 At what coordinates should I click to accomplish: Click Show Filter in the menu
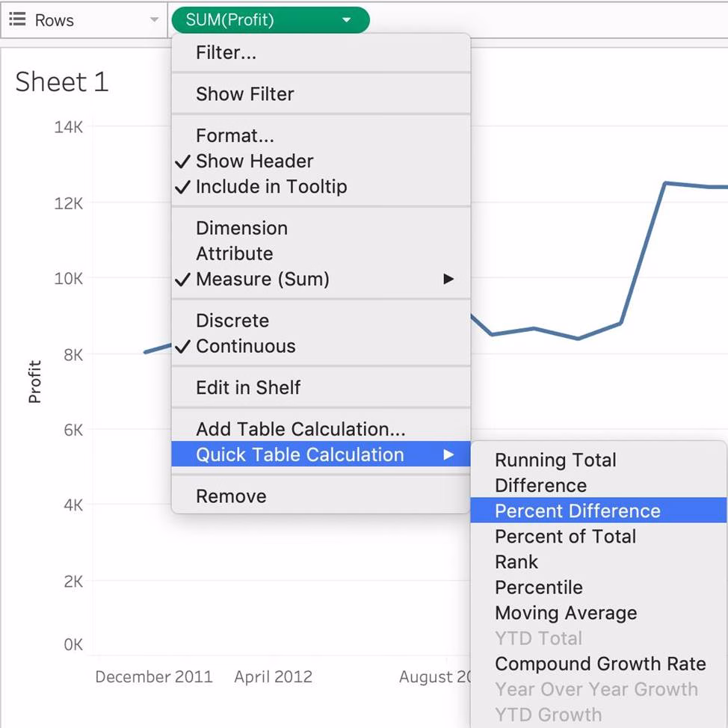click(x=244, y=94)
